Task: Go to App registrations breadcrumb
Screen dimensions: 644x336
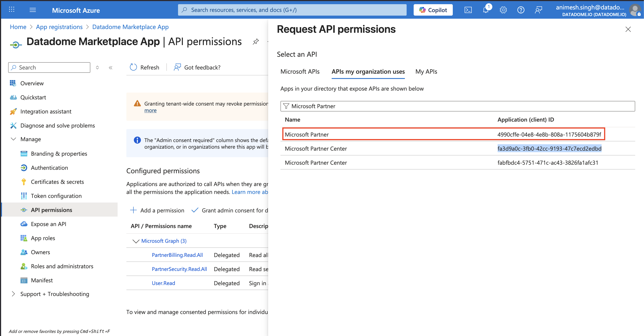Action: tap(59, 27)
